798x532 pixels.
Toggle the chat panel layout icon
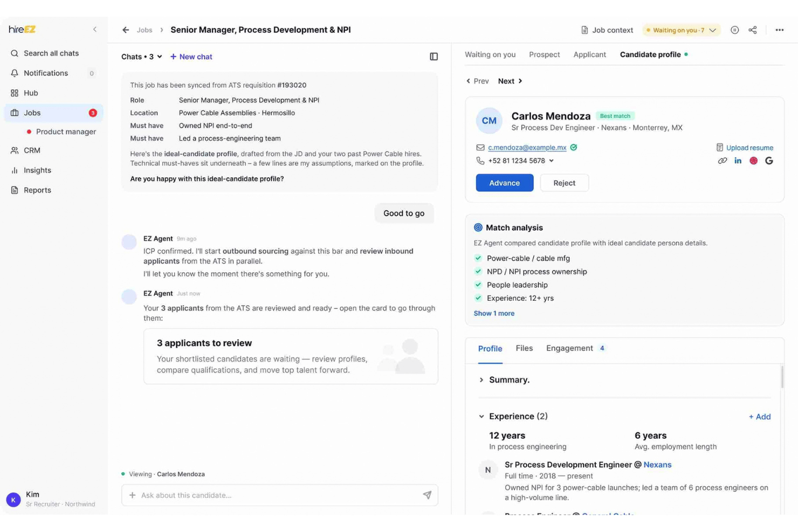coord(434,57)
